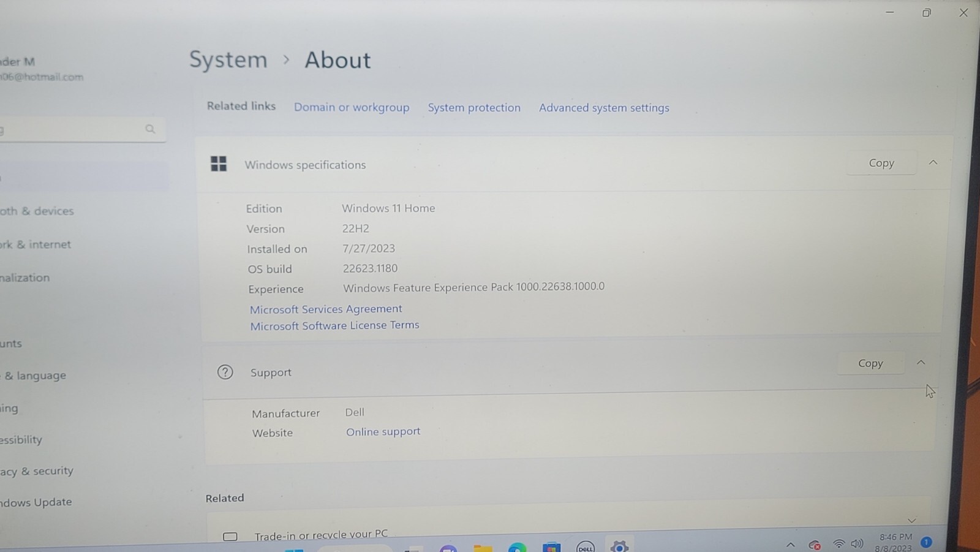Select Network & internet in the sidebar
The height and width of the screenshot is (552, 980).
point(36,244)
